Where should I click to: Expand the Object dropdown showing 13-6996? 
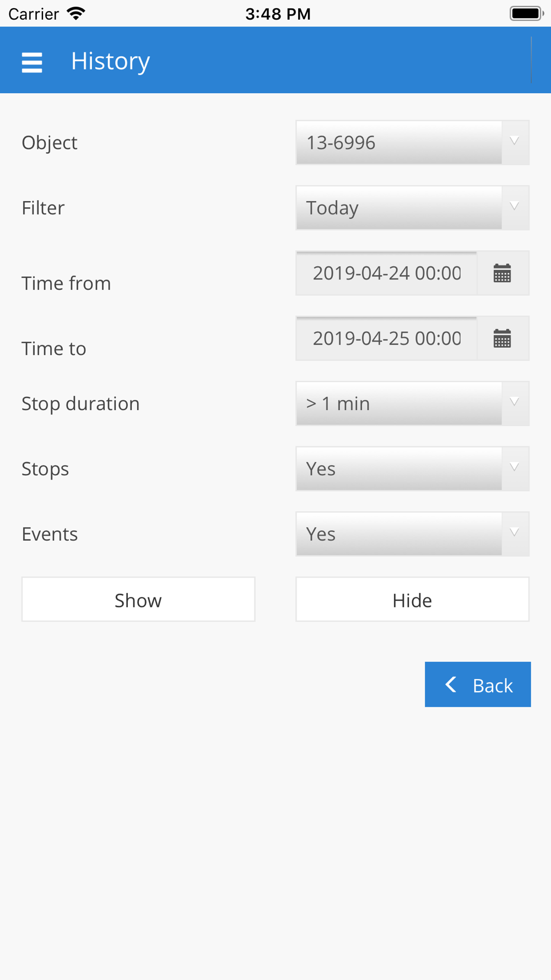tap(412, 142)
